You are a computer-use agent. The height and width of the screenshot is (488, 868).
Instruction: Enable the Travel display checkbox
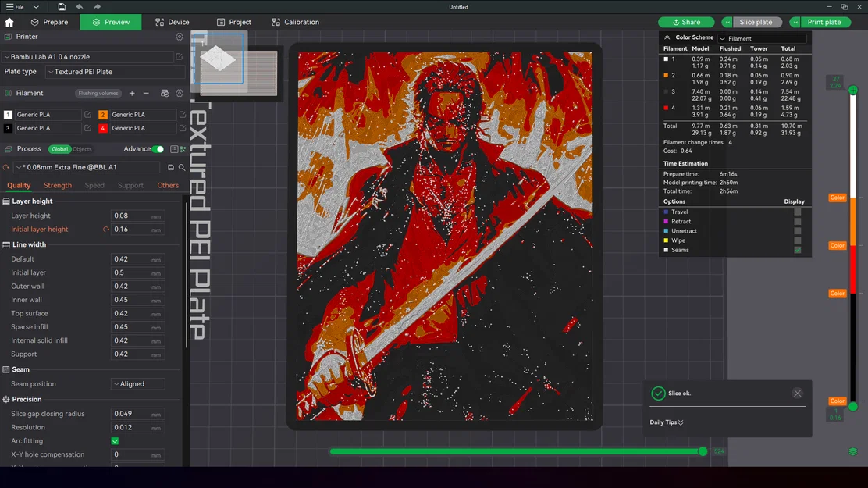pos(797,212)
